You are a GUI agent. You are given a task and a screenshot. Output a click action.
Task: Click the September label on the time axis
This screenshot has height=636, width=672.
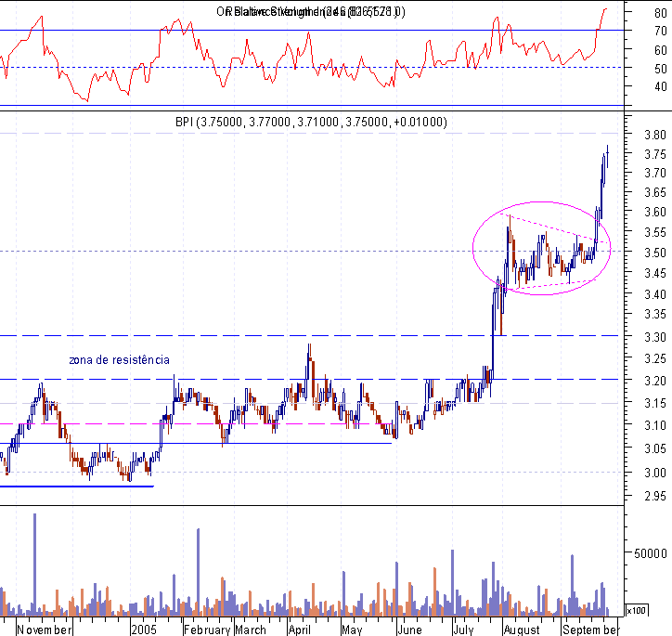click(590, 630)
